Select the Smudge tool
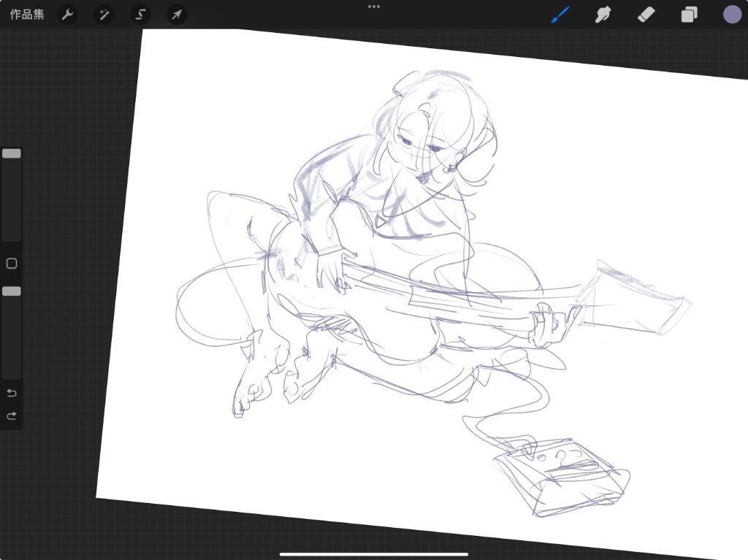Screen dimensions: 748x560 point(603,15)
